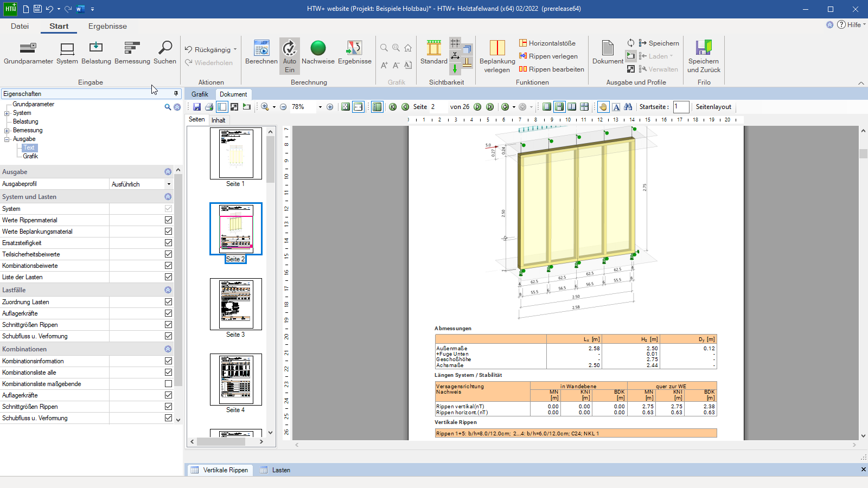Open the System input dialog
The height and width of the screenshot is (488, 868).
[x=67, y=53]
